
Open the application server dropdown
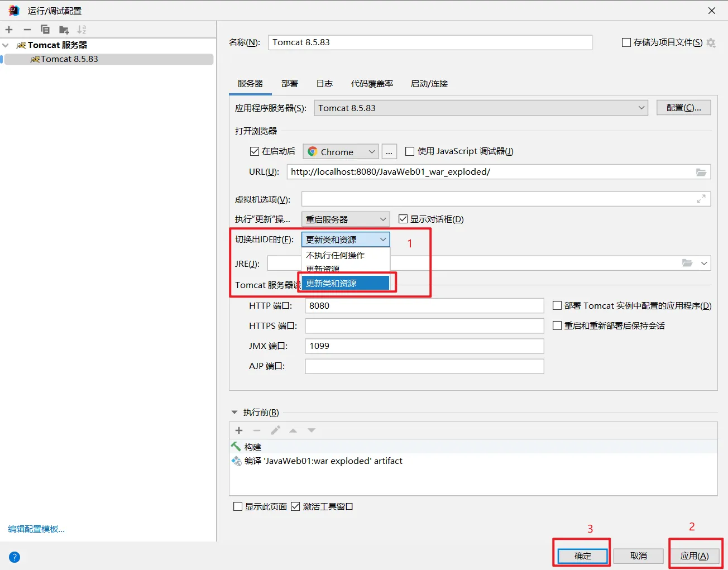(x=481, y=108)
